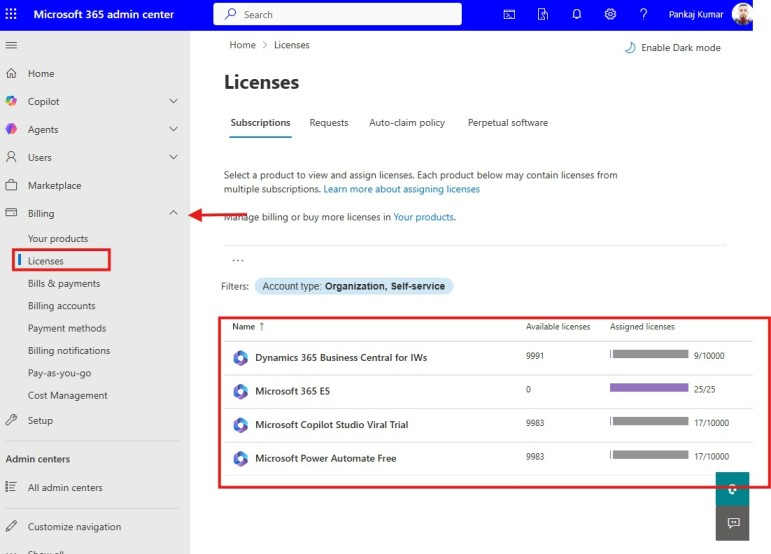Click the Licenses breadcrumb item
This screenshot has height=554, width=771.
(292, 45)
